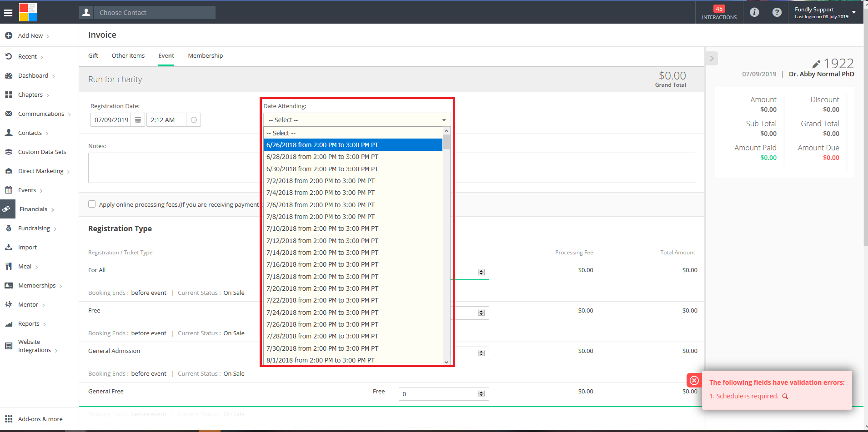This screenshot has height=432, width=868.
Task: Click the Financials ticket icon
Action: [x=6, y=209]
